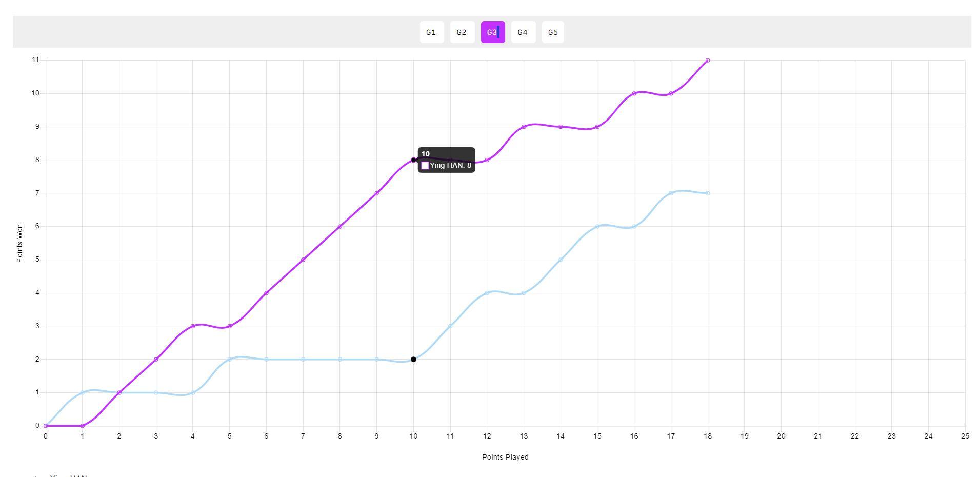Image resolution: width=980 pixels, height=477 pixels.
Task: Click blue data point at 12 points played
Action: coord(487,293)
